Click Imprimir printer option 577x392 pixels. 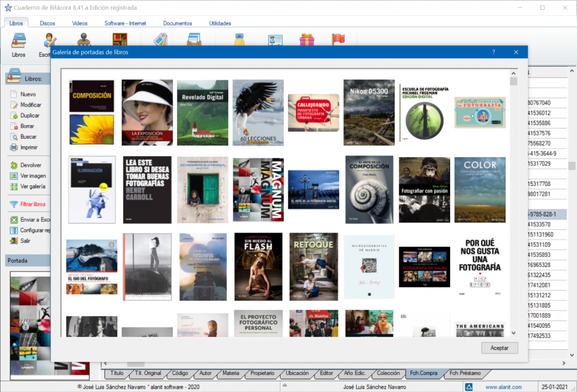coord(29,148)
